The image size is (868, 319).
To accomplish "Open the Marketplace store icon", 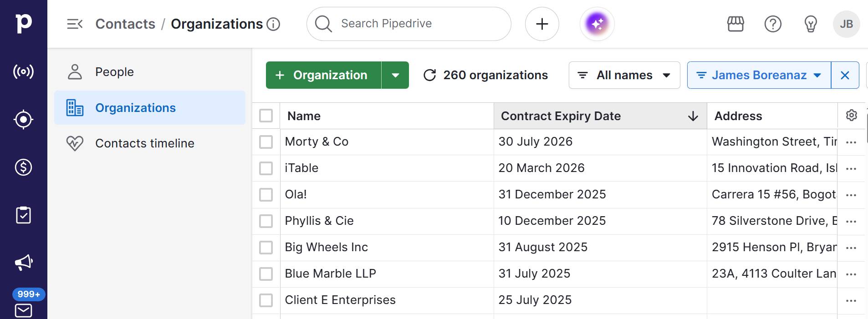I will click(735, 24).
